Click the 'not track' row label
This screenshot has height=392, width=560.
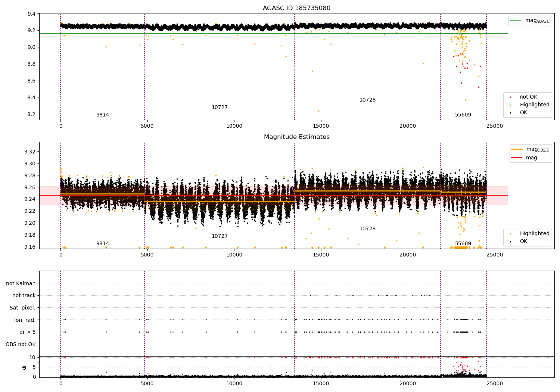tap(24, 296)
